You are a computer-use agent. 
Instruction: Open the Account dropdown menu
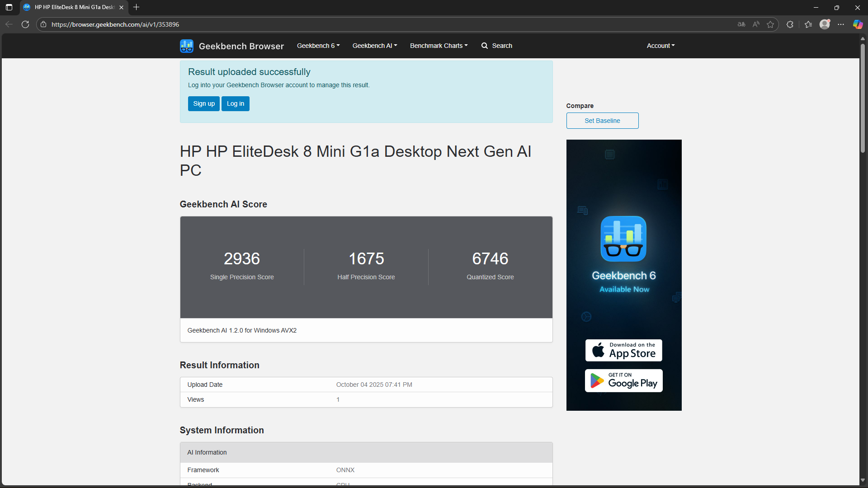coord(660,46)
